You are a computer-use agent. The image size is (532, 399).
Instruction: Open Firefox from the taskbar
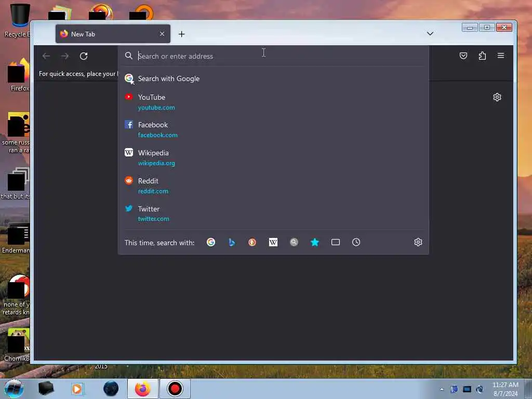pos(143,389)
